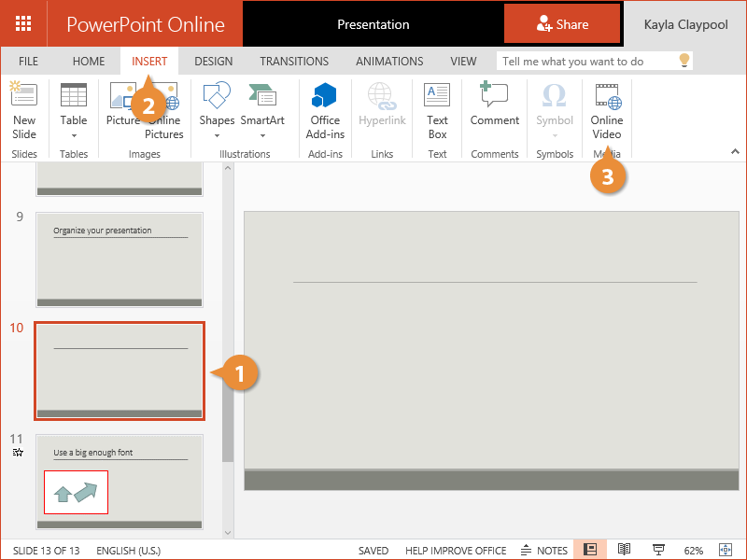Viewport: 747px width, 560px height.
Task: Insert a New Slide
Action: (x=24, y=110)
